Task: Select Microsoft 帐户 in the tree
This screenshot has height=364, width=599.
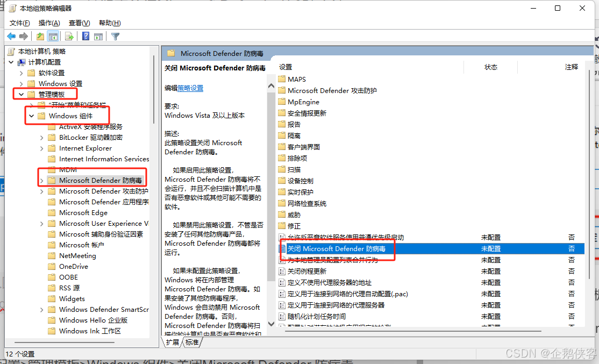Action: [82, 245]
